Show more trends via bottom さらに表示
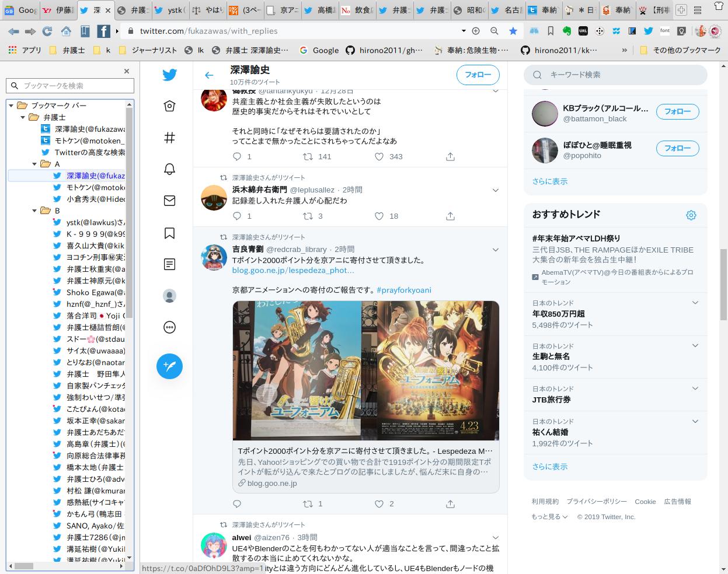Image resolution: width=728 pixels, height=574 pixels. pos(549,467)
